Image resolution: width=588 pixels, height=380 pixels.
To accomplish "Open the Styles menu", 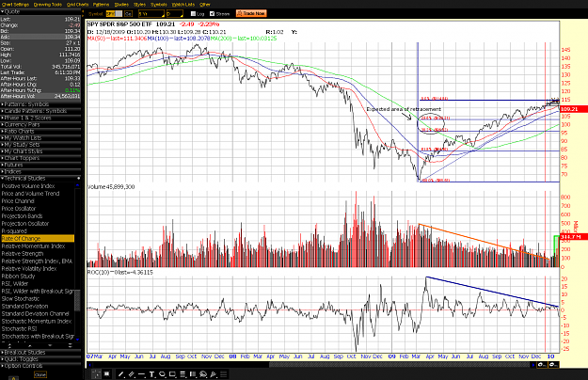I will [140, 5].
